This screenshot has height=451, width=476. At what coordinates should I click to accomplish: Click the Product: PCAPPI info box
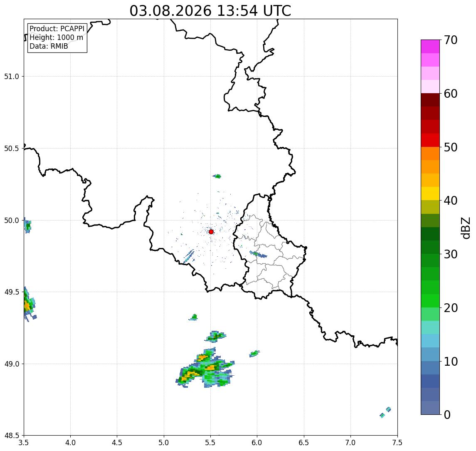(57, 38)
